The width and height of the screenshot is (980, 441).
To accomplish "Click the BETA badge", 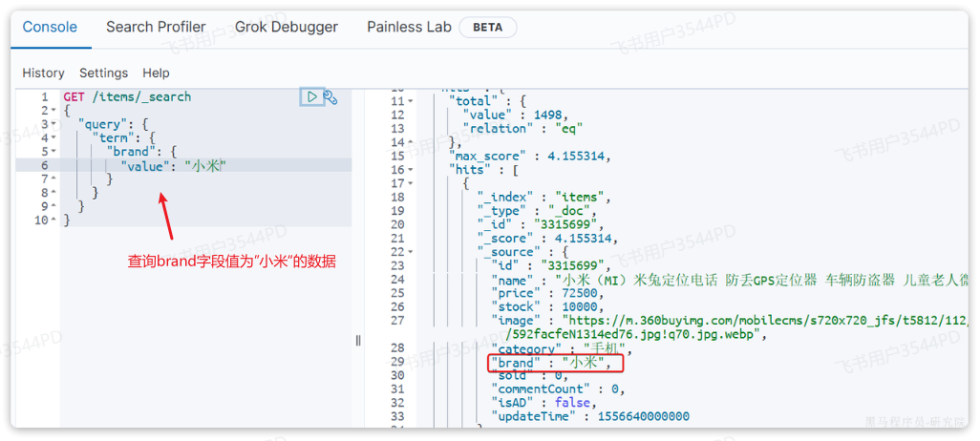I will [488, 28].
